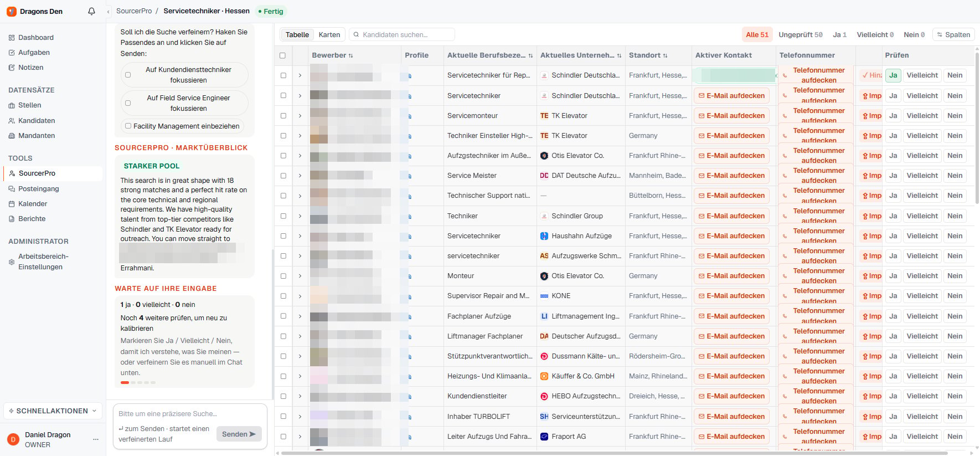The image size is (980, 456).
Task: Tick the select-all checkbox in table header
Action: 283,55
